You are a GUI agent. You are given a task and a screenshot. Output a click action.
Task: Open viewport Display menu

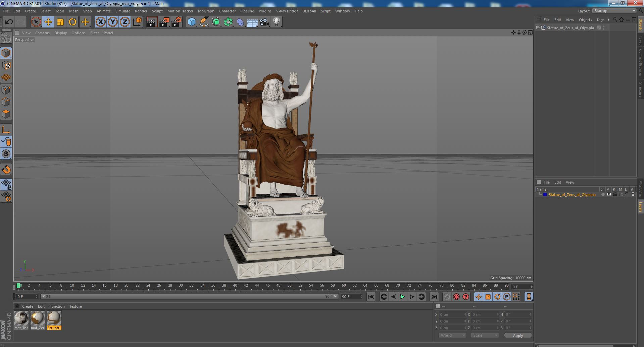pos(60,33)
